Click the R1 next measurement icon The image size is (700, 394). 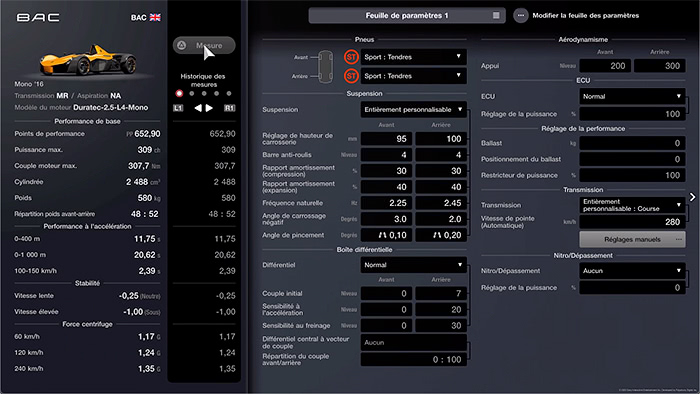[229, 108]
